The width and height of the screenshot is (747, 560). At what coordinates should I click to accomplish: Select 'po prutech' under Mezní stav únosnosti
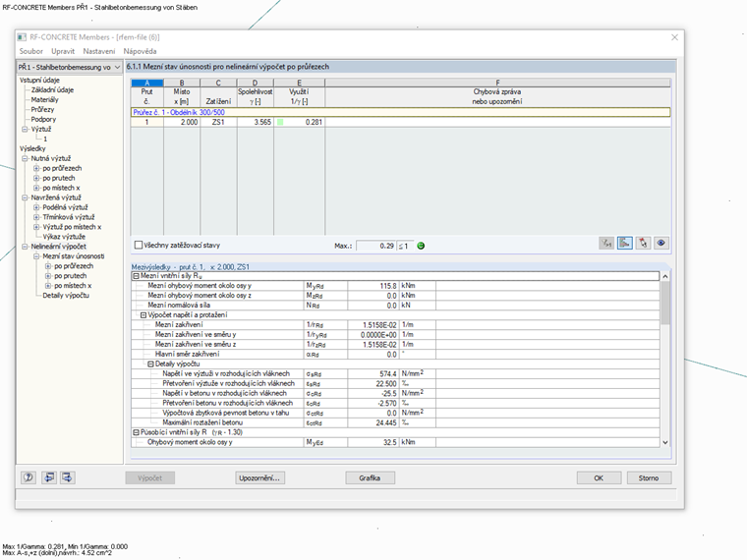(71, 276)
